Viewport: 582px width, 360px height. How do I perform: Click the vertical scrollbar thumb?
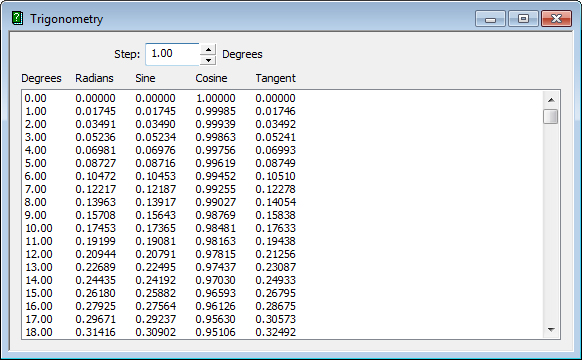[551, 117]
